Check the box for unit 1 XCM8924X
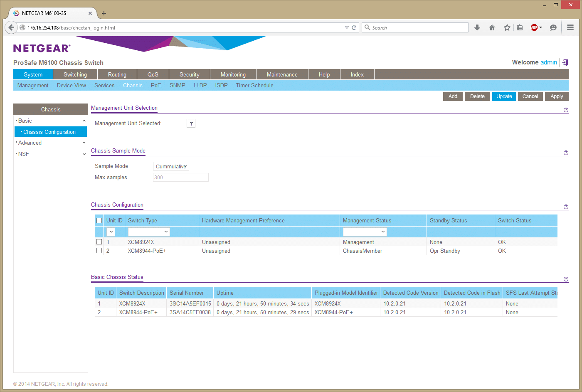Viewport: 582px width, 392px height. (x=99, y=242)
